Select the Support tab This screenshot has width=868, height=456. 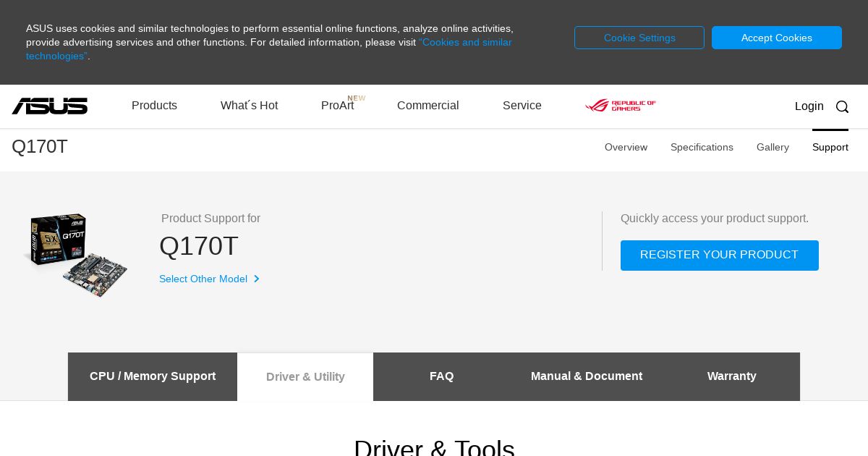point(830,147)
